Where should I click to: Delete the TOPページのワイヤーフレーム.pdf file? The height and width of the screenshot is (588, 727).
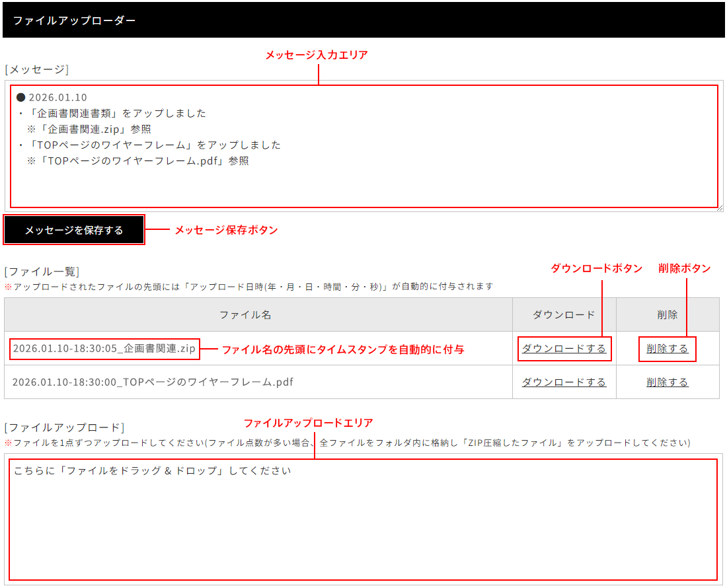[667, 382]
